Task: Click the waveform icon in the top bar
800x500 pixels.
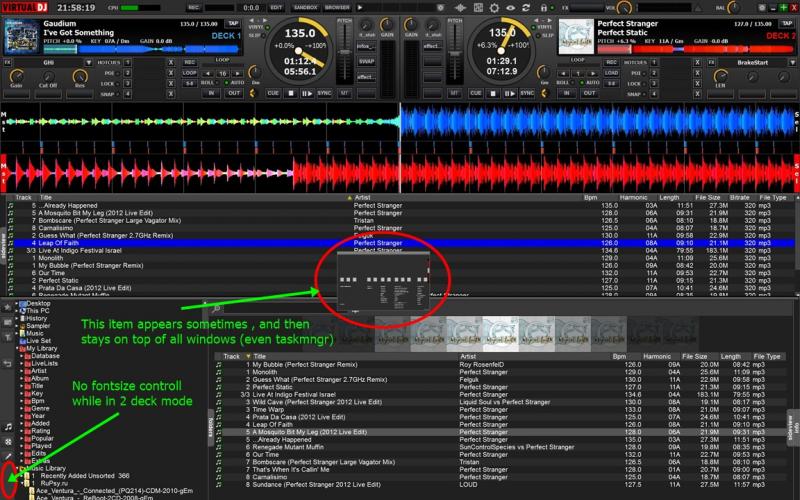Action: click(x=460, y=8)
